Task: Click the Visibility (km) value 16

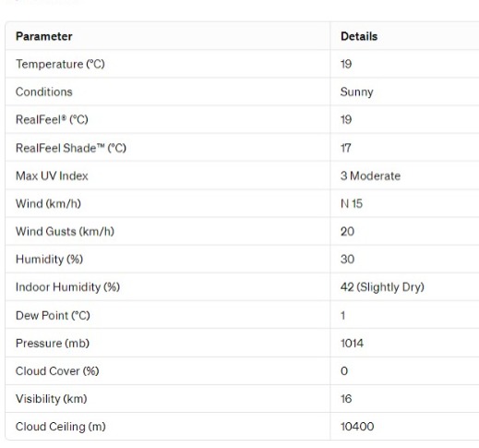Action: [346, 398]
